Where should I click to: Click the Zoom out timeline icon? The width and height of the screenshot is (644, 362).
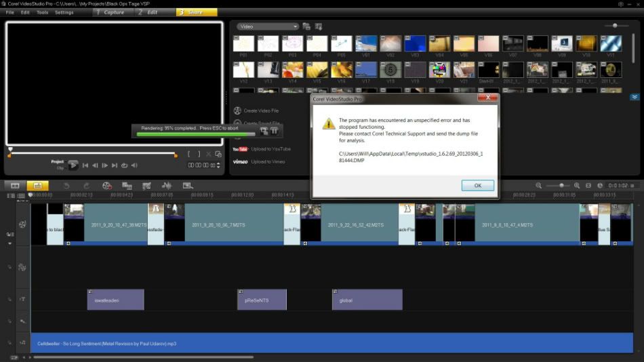[x=539, y=185]
